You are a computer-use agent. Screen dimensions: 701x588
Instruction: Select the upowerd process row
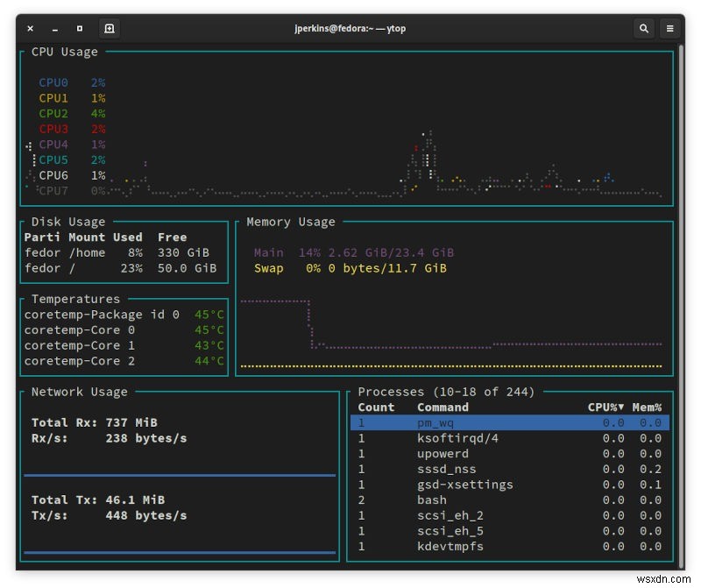tap(443, 454)
